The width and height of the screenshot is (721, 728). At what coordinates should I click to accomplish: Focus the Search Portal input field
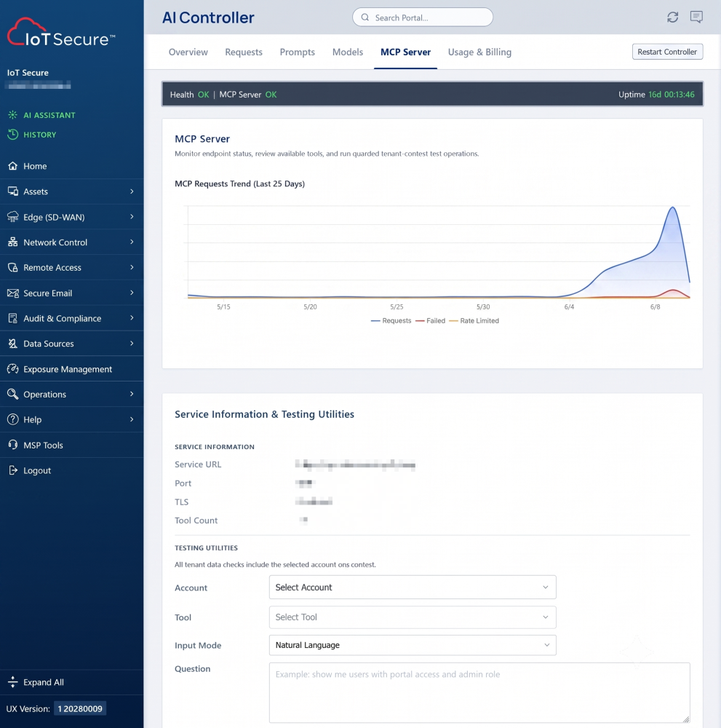click(x=423, y=17)
